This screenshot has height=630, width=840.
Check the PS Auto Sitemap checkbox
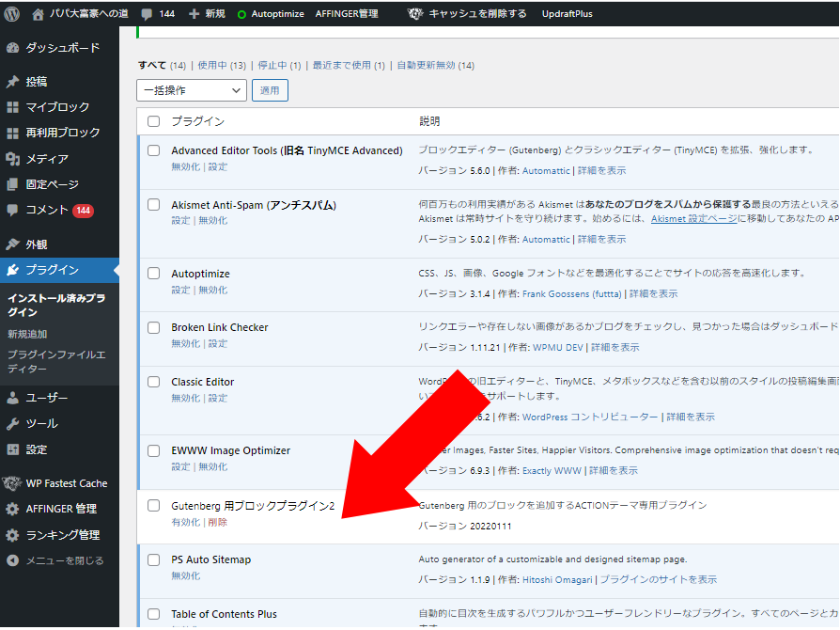[x=154, y=559]
